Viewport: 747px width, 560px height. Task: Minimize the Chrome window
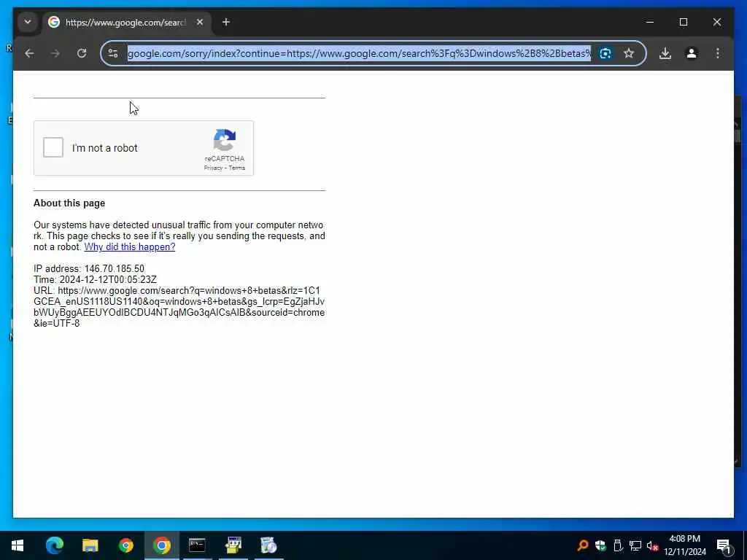[650, 22]
